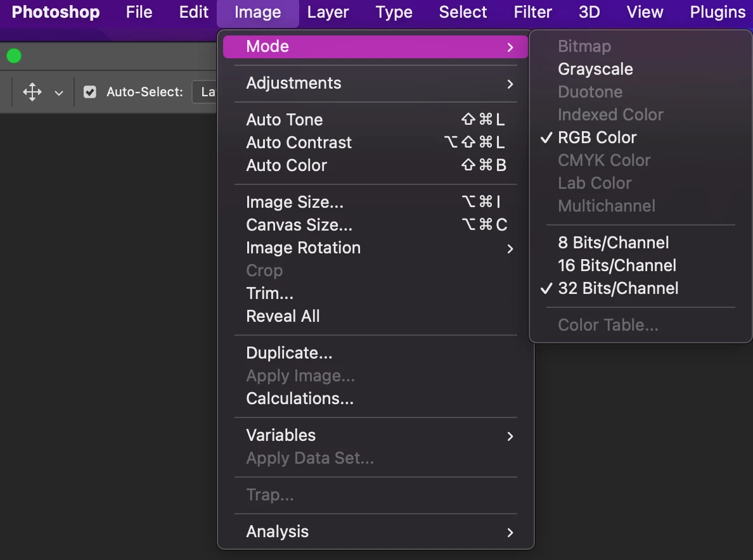
Task: Open the Auto-Select layer dropdown
Action: point(205,92)
